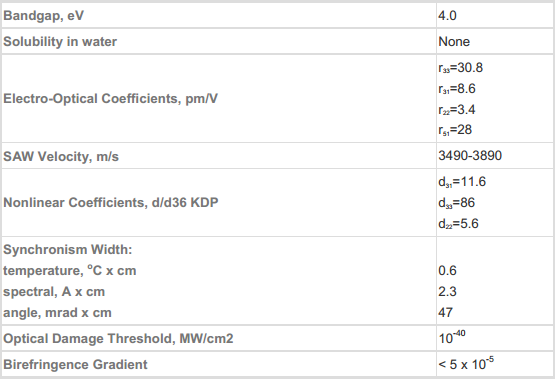This screenshot has width=557, height=379.
Task: Select the r22=3.4 coefficient value
Action: pyautogui.click(x=457, y=109)
